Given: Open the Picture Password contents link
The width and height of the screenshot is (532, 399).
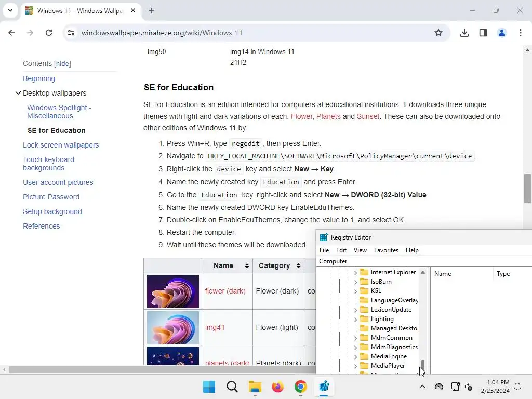Looking at the screenshot, I should coord(51,197).
